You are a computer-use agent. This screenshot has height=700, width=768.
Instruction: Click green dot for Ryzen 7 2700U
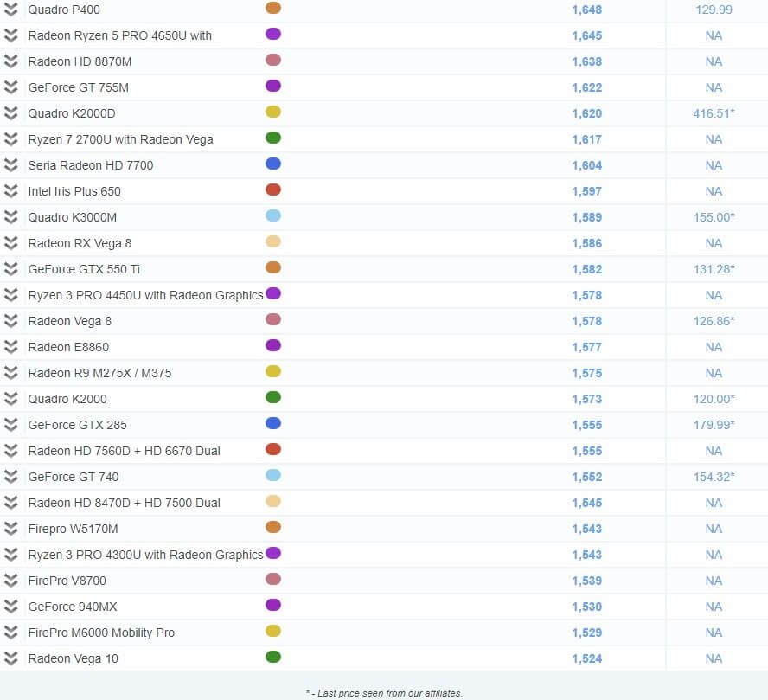point(273,138)
